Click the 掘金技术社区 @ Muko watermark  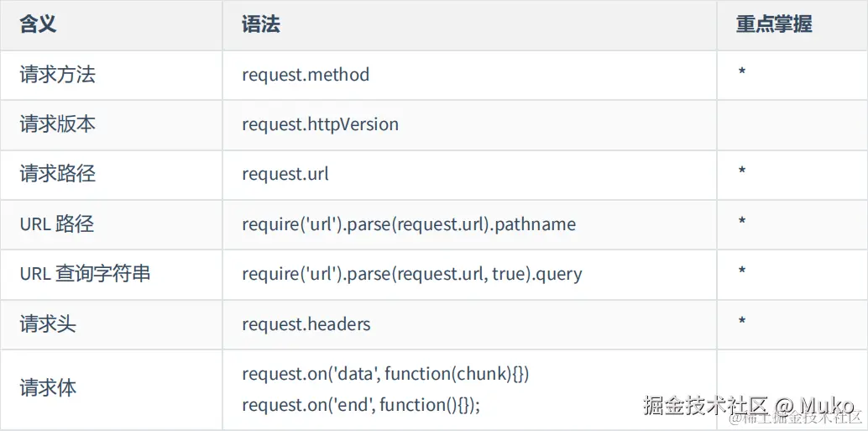749,405
